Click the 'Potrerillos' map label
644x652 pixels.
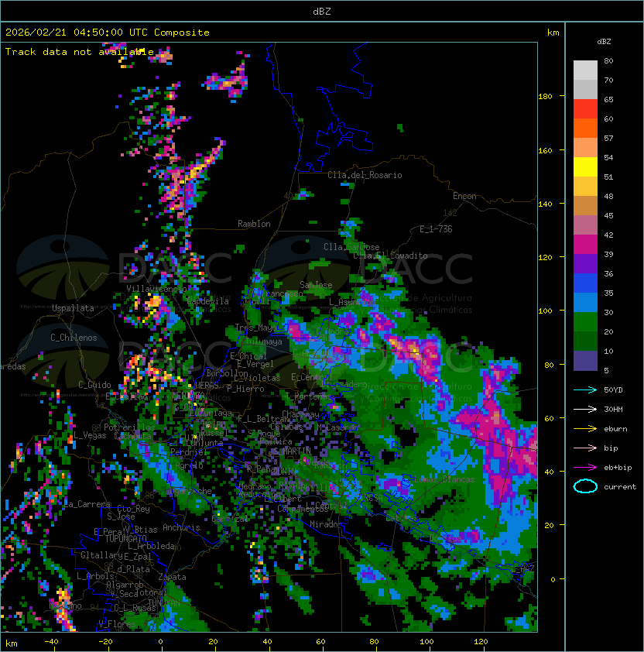click(x=129, y=427)
